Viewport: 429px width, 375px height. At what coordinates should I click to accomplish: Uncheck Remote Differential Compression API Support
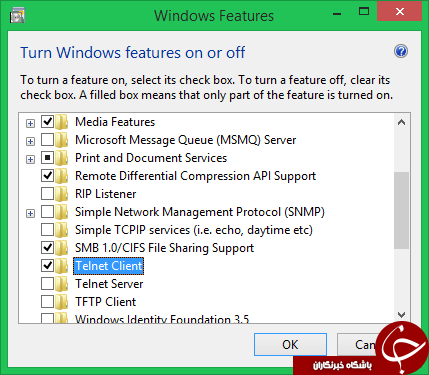(x=47, y=176)
